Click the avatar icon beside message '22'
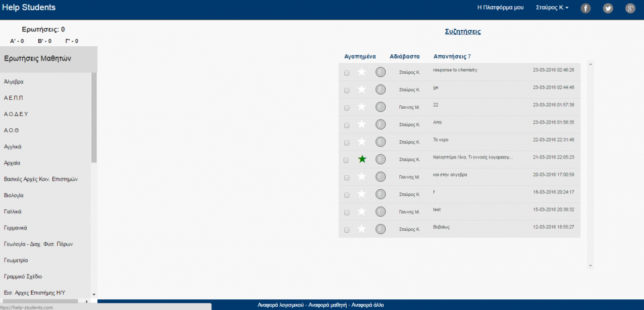The image size is (644, 310). (380, 107)
